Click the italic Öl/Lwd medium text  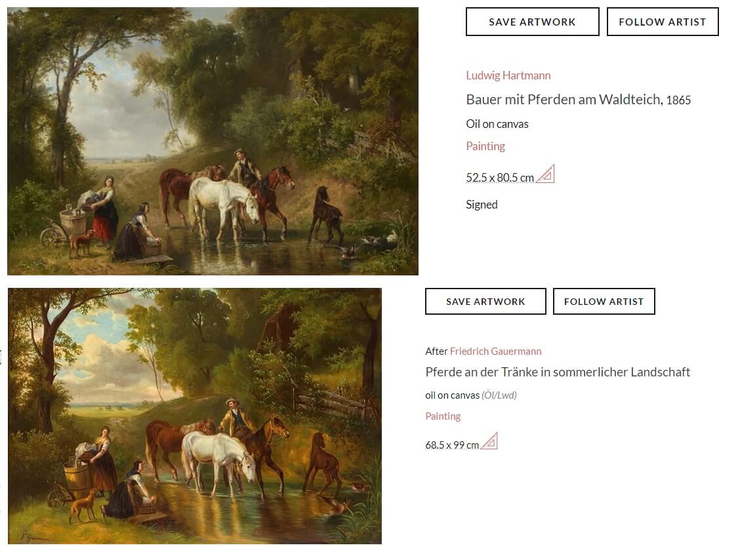point(499,395)
